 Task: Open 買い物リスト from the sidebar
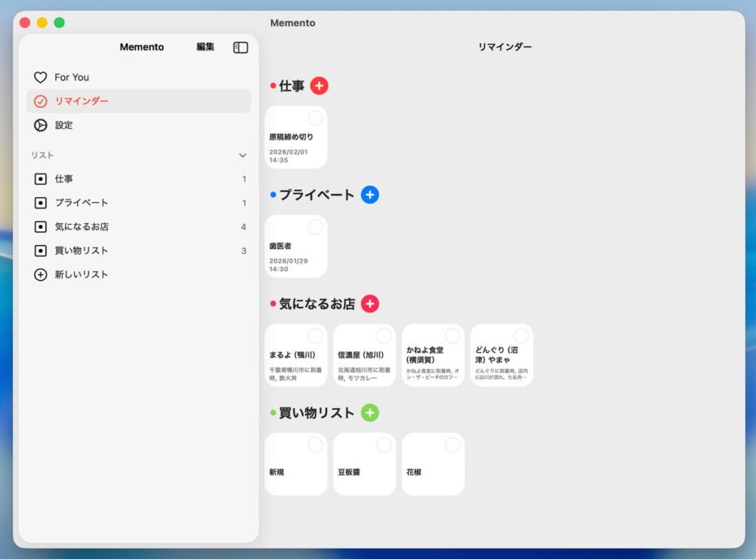pos(81,250)
